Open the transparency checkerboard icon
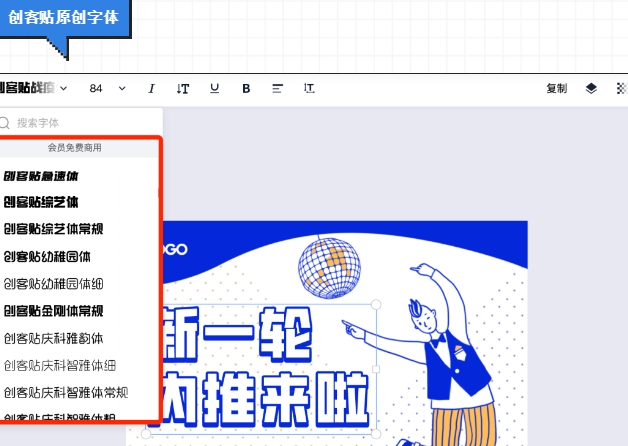628x446 pixels. click(622, 88)
